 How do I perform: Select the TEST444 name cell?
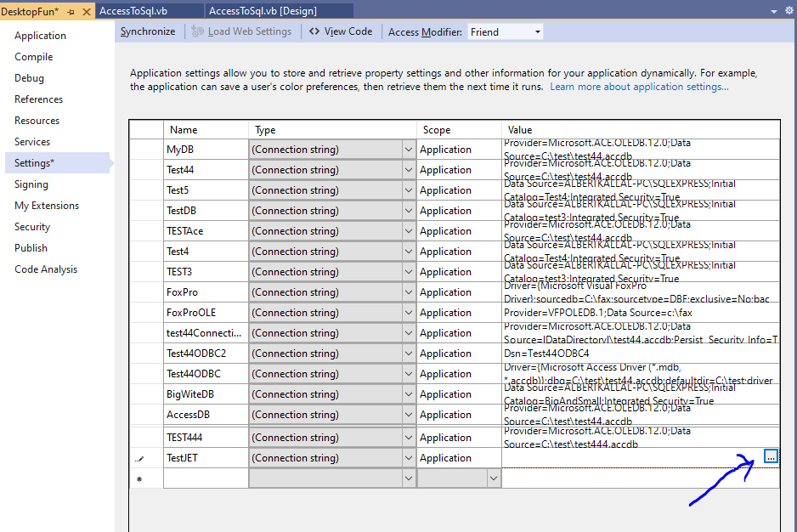point(206,438)
